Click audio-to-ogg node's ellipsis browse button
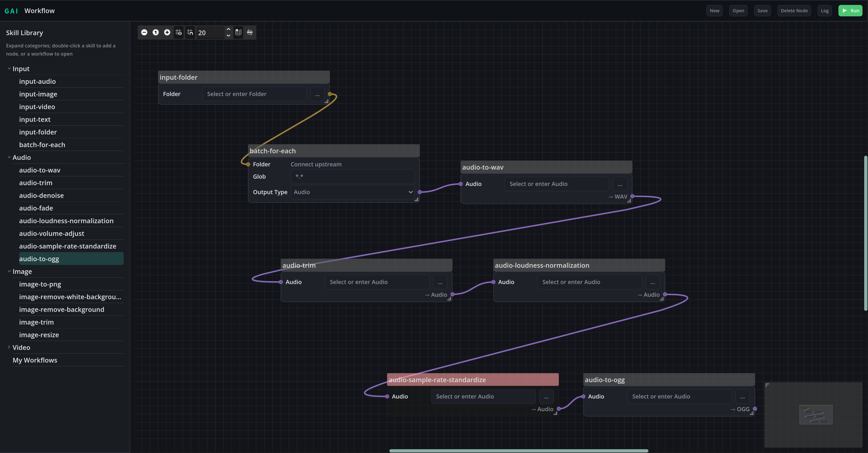The height and width of the screenshot is (453, 868). [743, 397]
